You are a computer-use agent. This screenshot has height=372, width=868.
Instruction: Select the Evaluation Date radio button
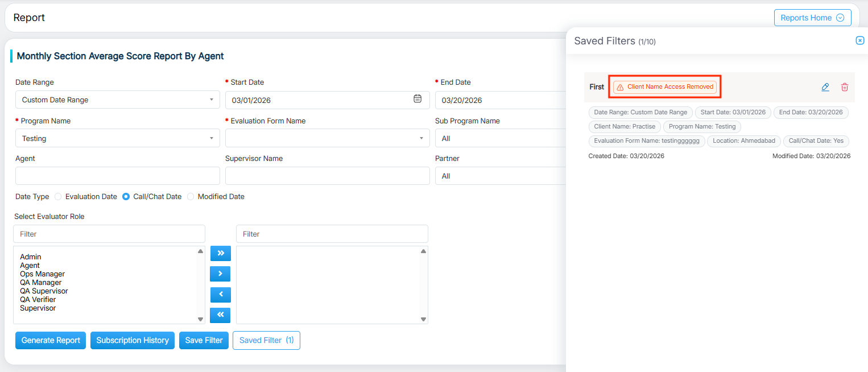58,197
